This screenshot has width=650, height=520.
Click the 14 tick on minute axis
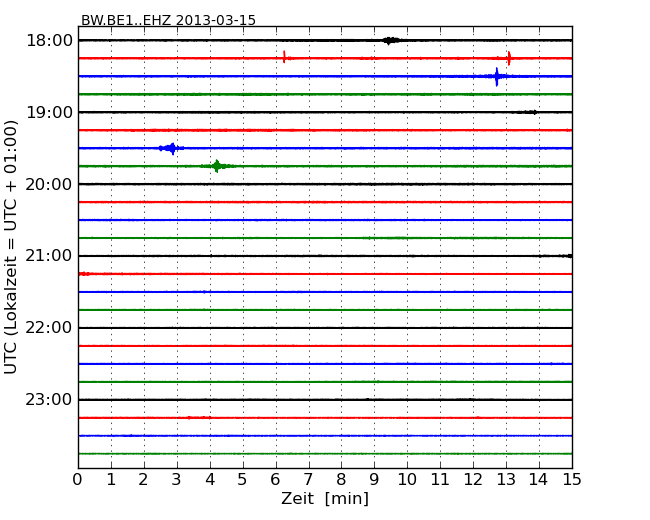539,480
